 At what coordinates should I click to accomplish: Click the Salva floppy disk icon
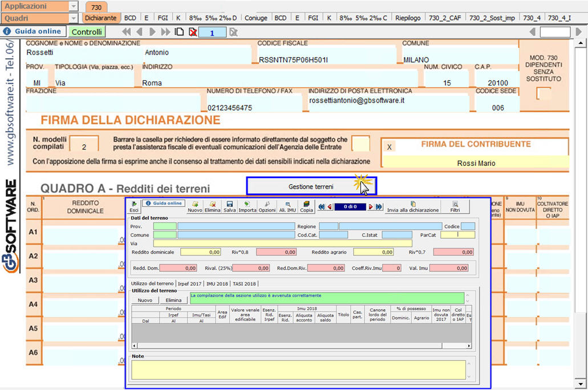tap(229, 206)
